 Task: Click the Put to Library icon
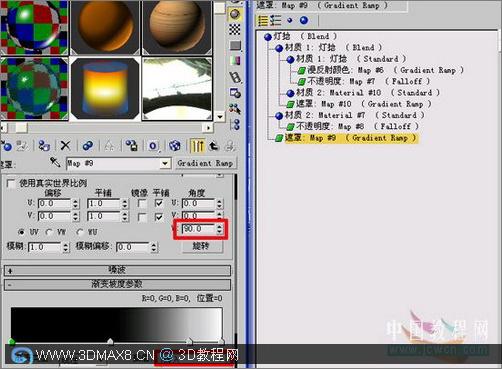131,146
